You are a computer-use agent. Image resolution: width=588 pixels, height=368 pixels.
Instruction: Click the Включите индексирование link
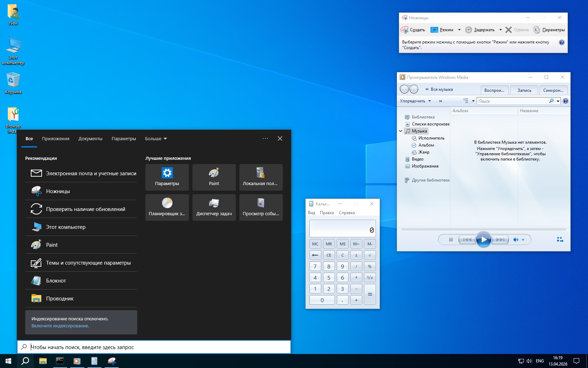click(x=60, y=326)
